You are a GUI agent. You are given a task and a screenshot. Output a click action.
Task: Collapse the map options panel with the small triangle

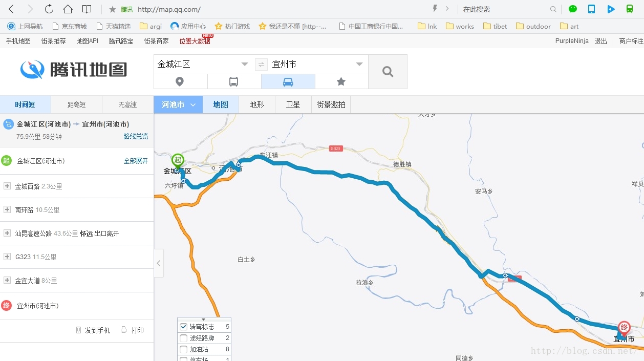pos(204,320)
